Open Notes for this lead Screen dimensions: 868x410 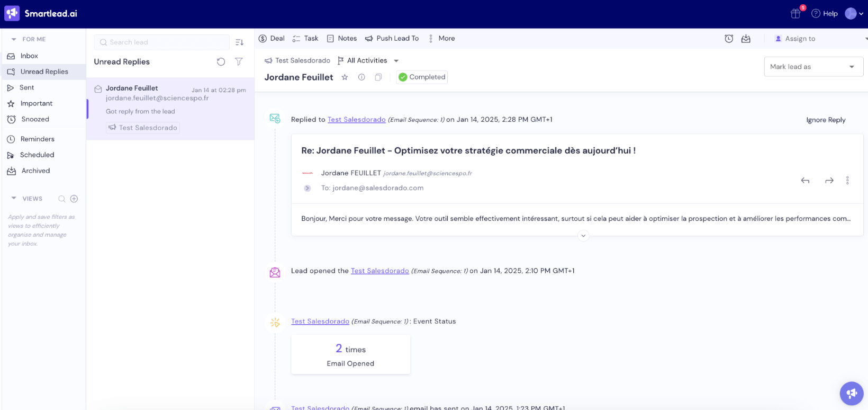(342, 38)
